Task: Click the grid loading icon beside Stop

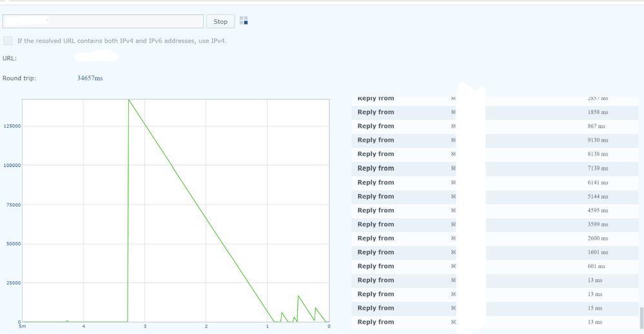Action: 244,21
